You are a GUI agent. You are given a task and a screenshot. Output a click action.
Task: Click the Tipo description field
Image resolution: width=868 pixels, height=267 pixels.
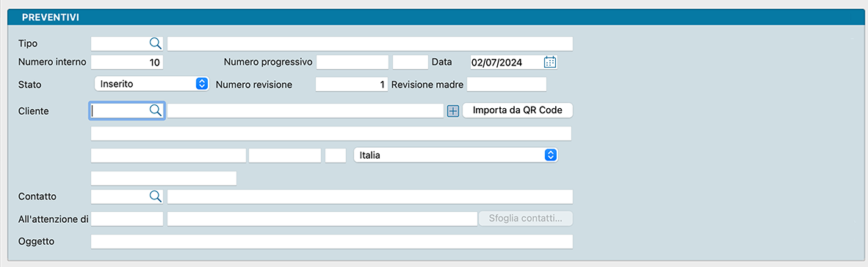370,43
